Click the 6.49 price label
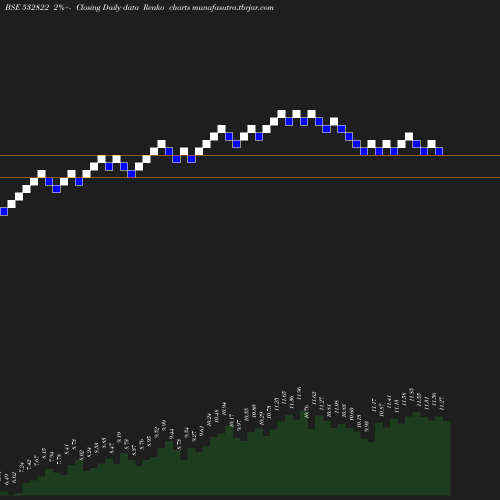Image resolution: width=500 pixels, height=500 pixels. 7,480
